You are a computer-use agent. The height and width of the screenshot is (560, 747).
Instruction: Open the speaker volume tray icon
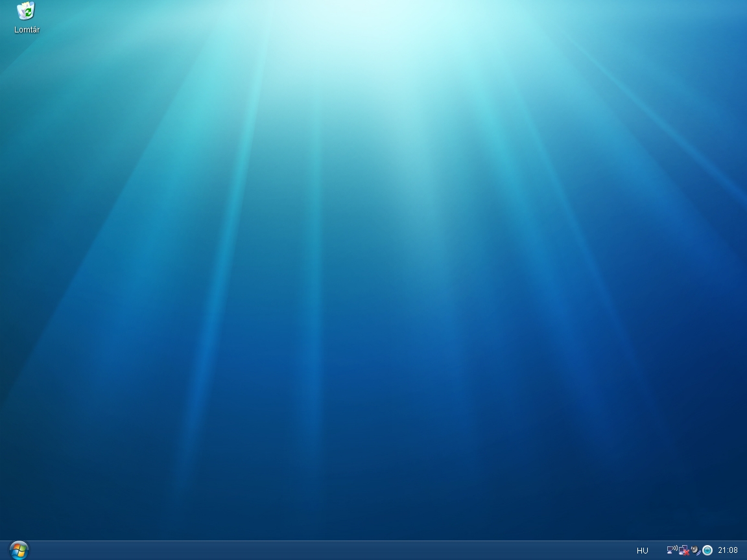tap(695, 550)
